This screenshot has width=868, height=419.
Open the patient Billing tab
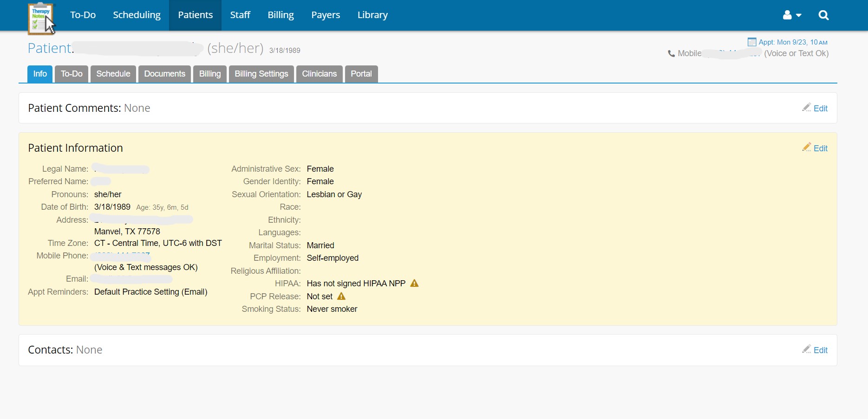tap(210, 74)
